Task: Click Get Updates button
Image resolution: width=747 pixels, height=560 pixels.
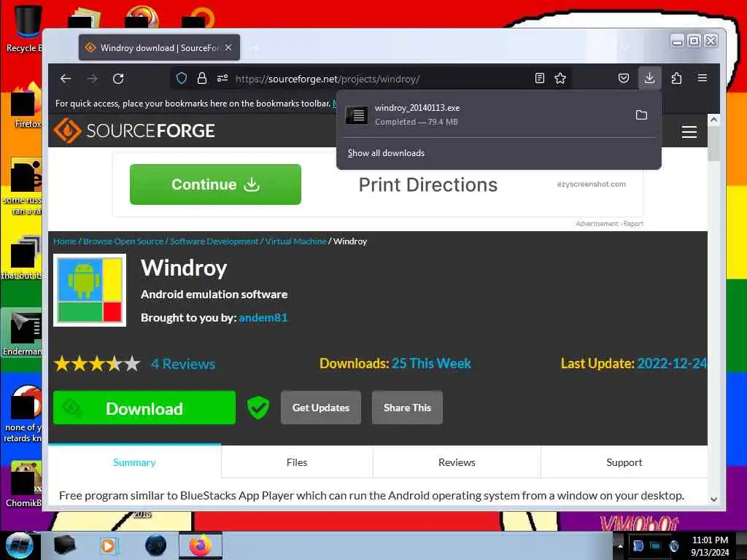Action: coord(321,408)
